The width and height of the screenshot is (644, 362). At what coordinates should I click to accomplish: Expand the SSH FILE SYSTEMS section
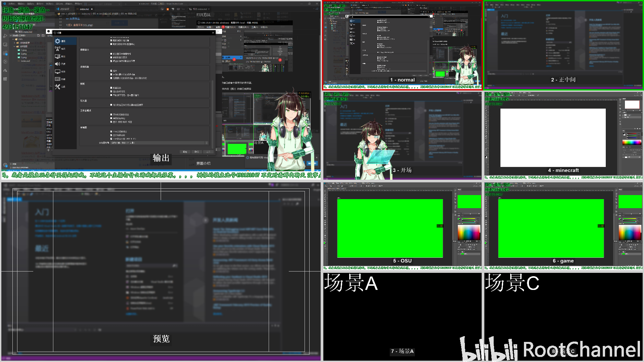click(20, 168)
